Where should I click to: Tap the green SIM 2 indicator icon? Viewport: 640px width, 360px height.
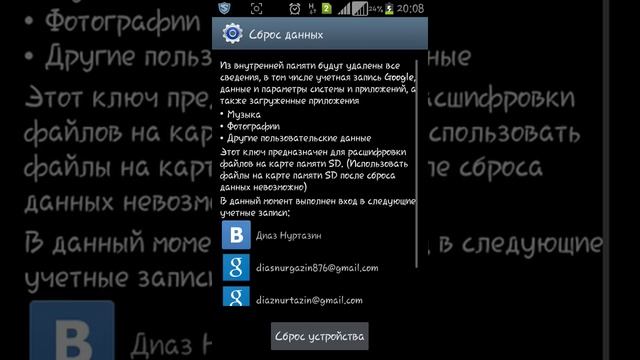pos(327,9)
